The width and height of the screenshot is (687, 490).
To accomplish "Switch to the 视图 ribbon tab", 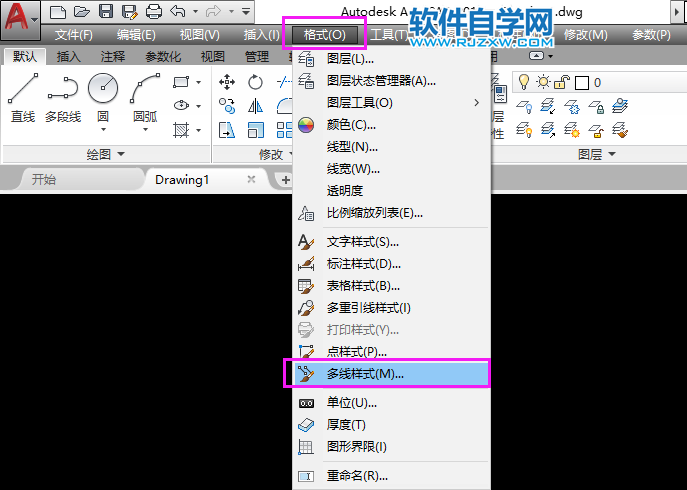I will click(212, 57).
